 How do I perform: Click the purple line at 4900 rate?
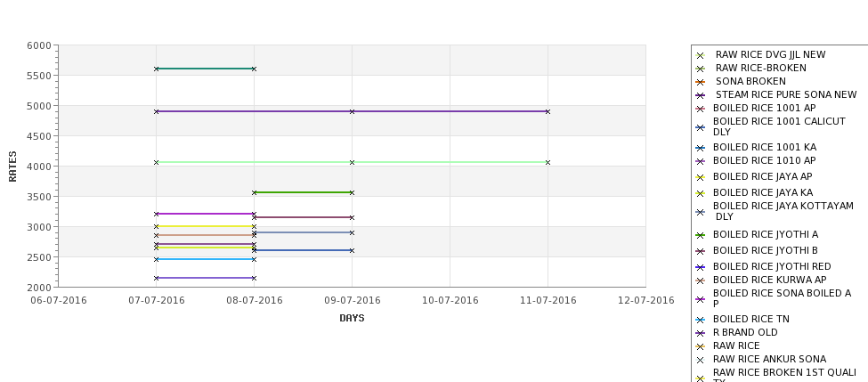click(352, 111)
